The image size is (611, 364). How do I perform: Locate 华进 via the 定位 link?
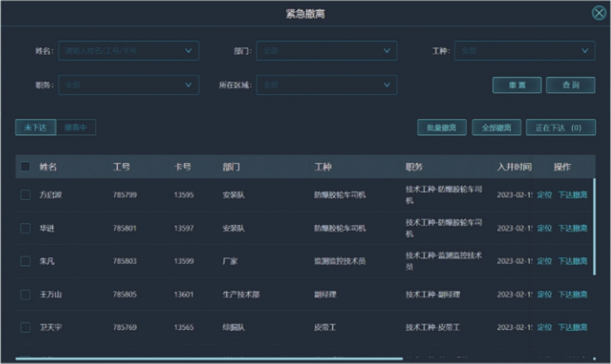tap(544, 228)
